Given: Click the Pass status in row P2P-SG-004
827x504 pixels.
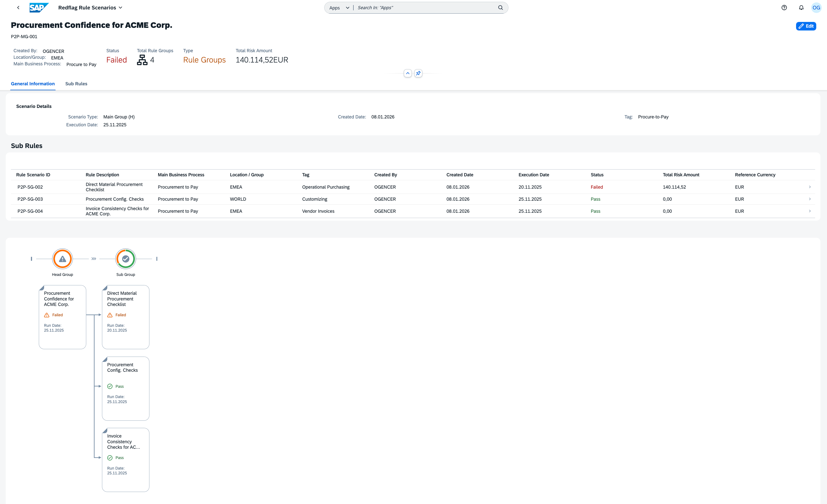Looking at the screenshot, I should click(x=595, y=211).
